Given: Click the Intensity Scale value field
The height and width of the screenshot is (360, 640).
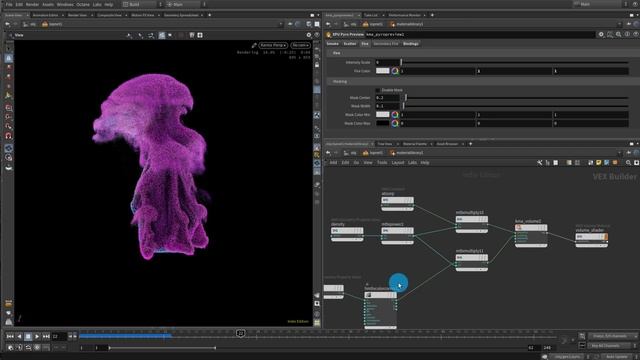Looking at the screenshot, I should (387, 62).
